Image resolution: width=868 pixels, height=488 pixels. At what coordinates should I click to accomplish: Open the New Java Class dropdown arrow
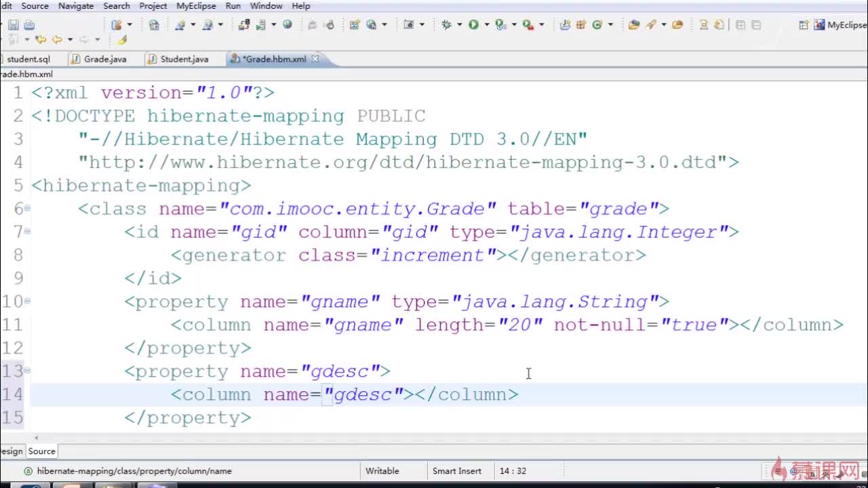click(610, 25)
